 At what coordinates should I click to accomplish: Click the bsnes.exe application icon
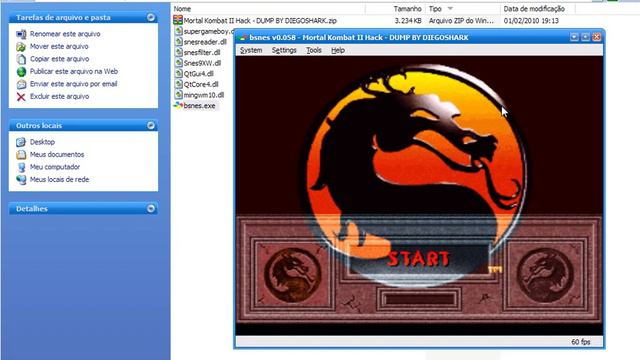pyautogui.click(x=178, y=105)
